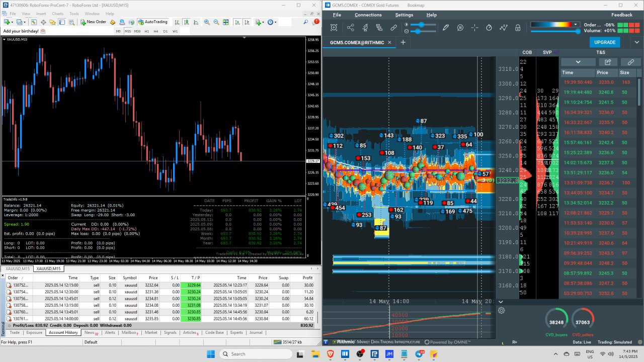Screen dimensions: 644x362
Task: Select the M5 timeframe
Action: (118, 31)
